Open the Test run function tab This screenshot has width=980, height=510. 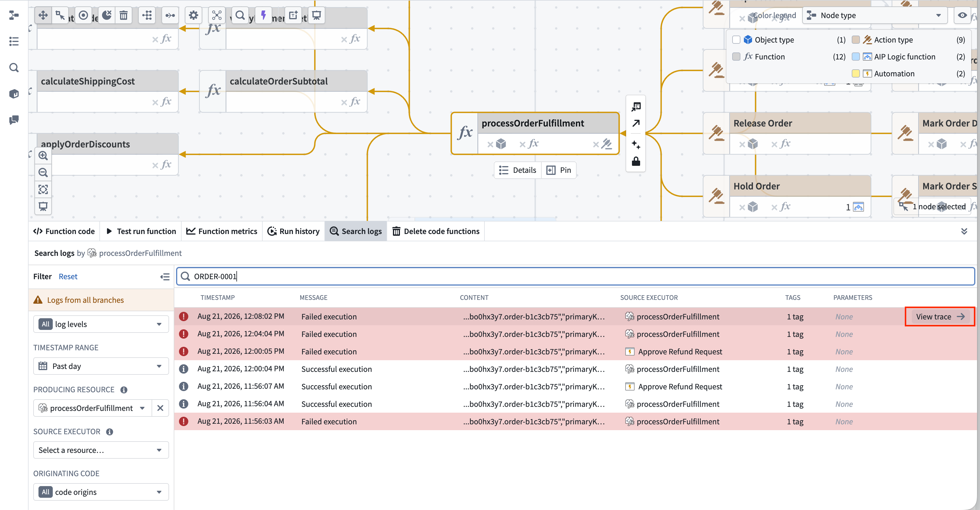(x=141, y=231)
